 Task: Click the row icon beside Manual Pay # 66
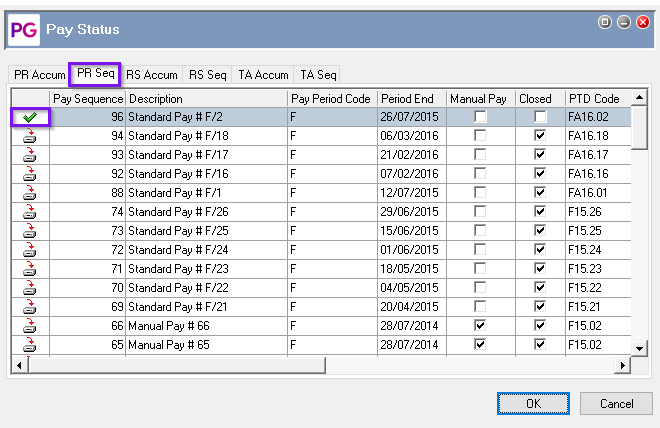(x=29, y=325)
